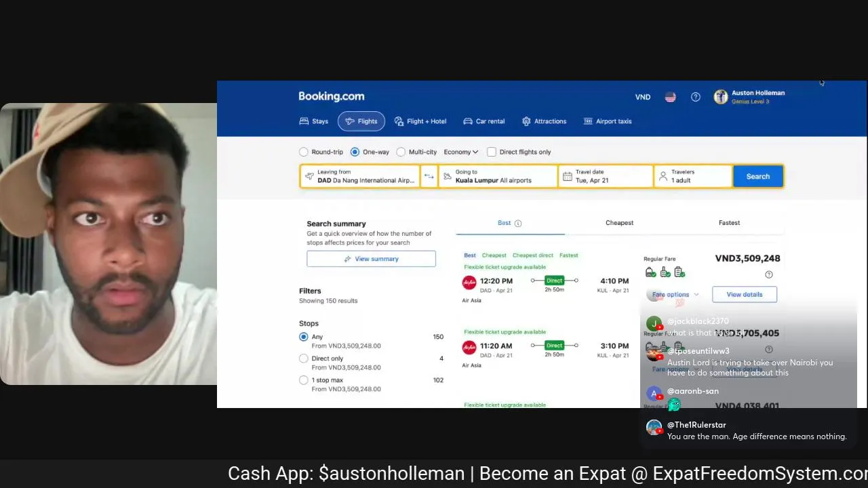
Task: Open Auston Holleman profile avatar
Action: pyautogui.click(x=720, y=97)
